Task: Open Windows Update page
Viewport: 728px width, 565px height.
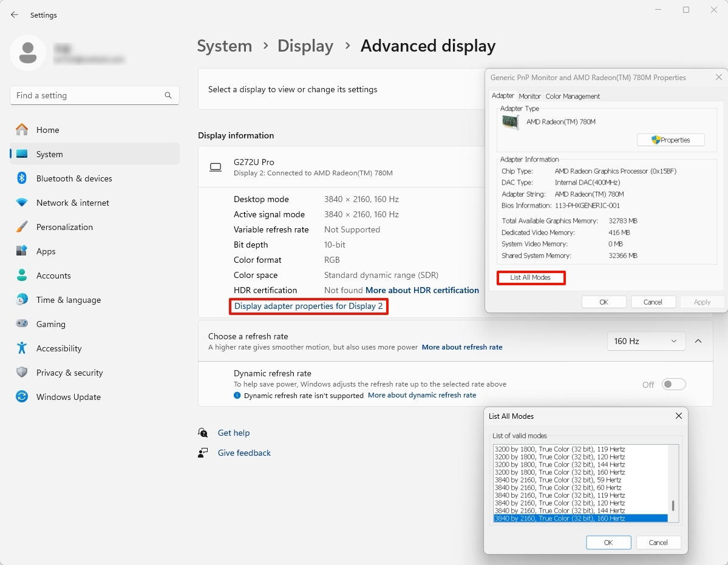Action: (68, 397)
